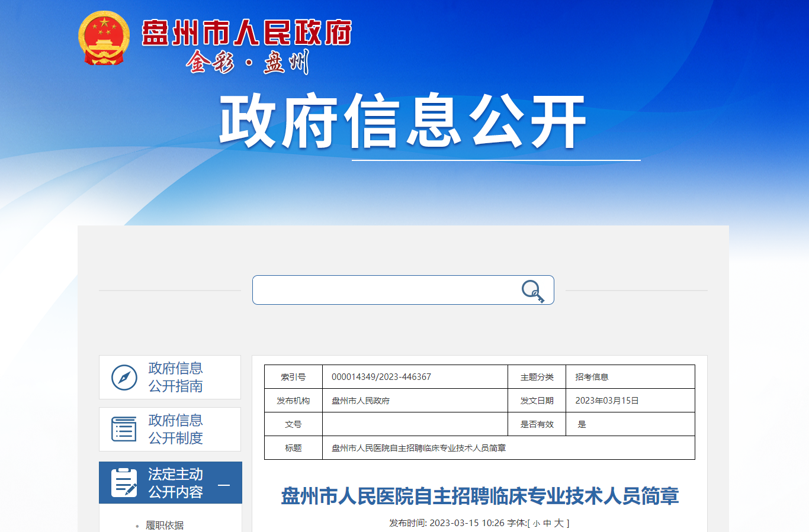This screenshot has width=809, height=532.
Task: Select the 法定主动公开内容 menu label
Action: point(175,483)
